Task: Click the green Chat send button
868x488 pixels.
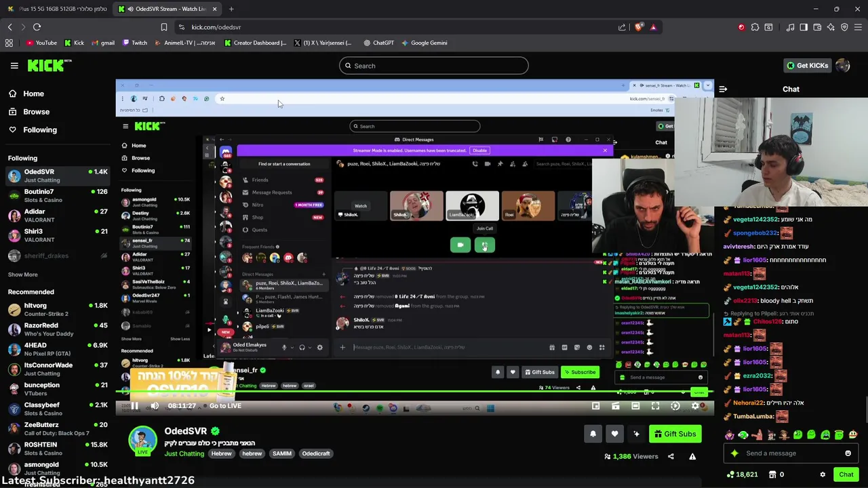Action: [846, 474]
